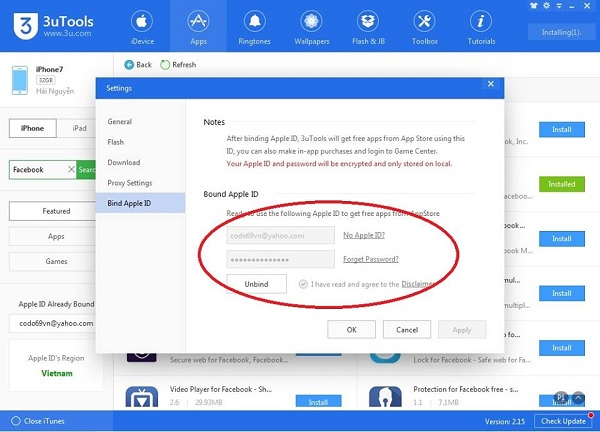Switch to the iPhone tab

point(33,128)
